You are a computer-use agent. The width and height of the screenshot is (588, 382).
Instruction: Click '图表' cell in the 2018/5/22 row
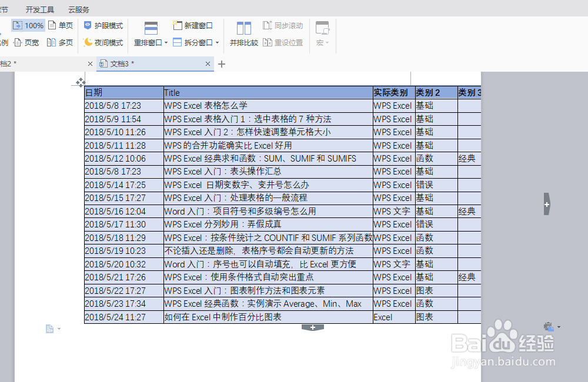coord(436,290)
